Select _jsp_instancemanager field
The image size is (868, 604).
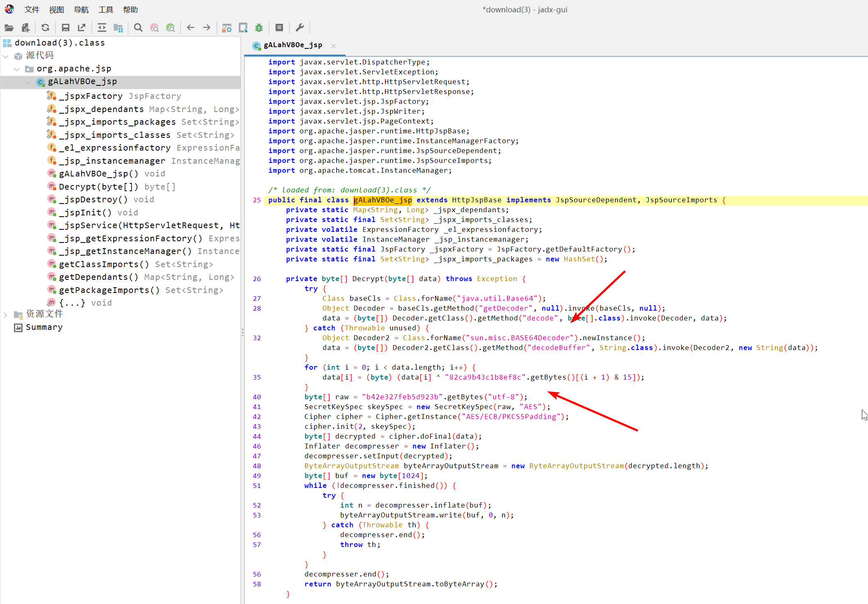click(149, 161)
